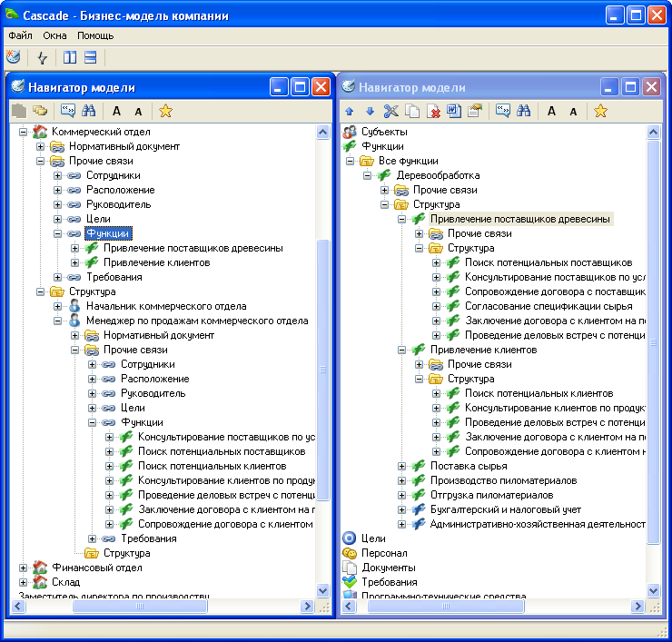Image resolution: width=672 pixels, height=642 pixels.
Task: Click the Персонал faces icon
Action: [x=350, y=553]
